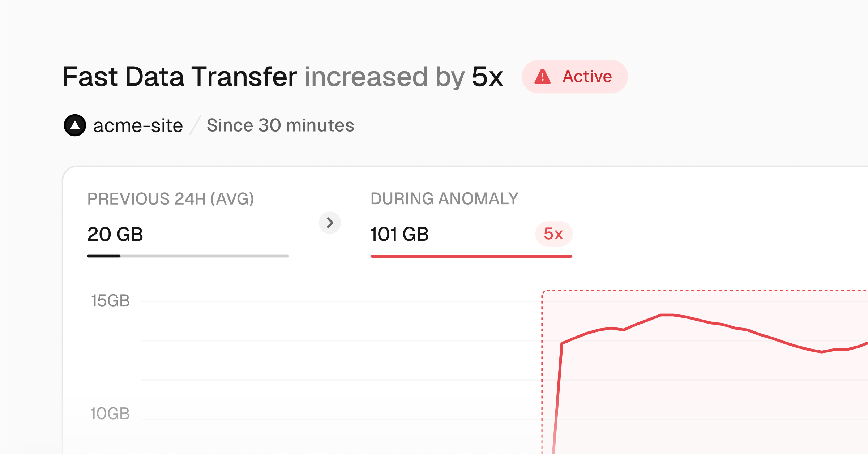This screenshot has width=868, height=454.
Task: Click the 15GB y-axis label
Action: click(x=110, y=301)
